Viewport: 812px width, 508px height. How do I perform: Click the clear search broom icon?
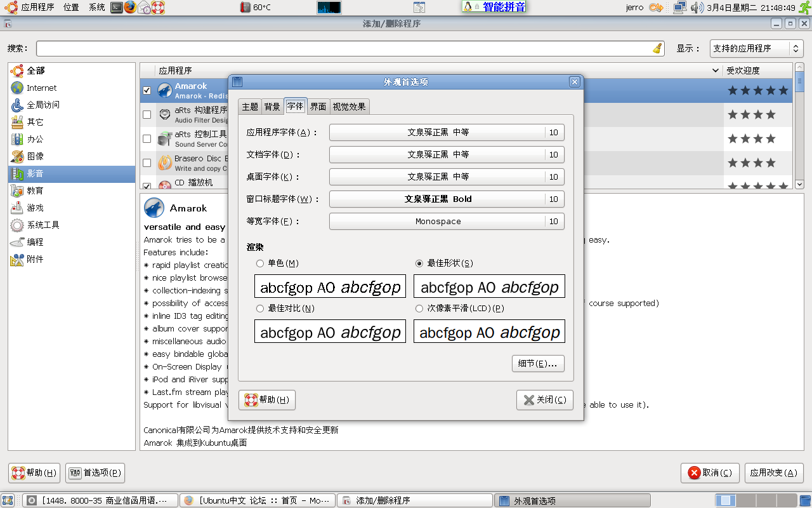[x=657, y=48]
